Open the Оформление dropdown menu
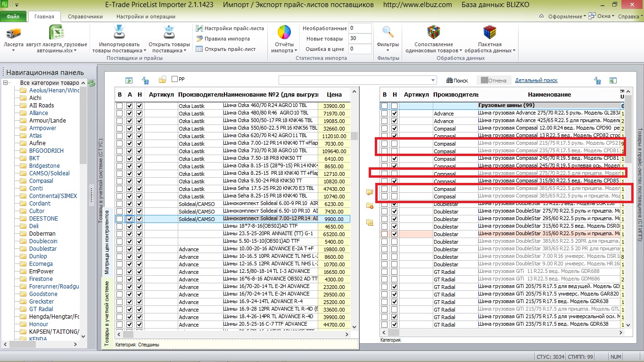The width and height of the screenshot is (644, 362). pyautogui.click(x=567, y=16)
